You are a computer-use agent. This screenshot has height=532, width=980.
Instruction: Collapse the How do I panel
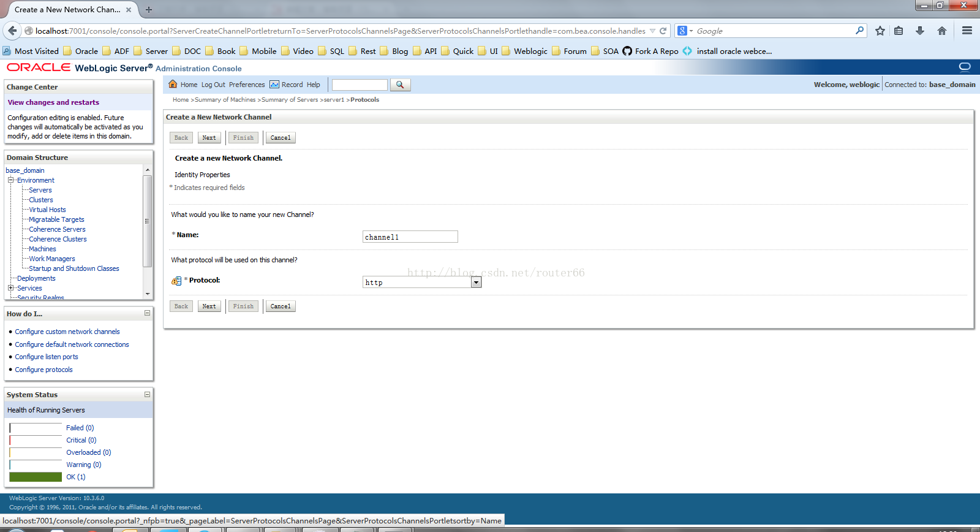tap(147, 313)
